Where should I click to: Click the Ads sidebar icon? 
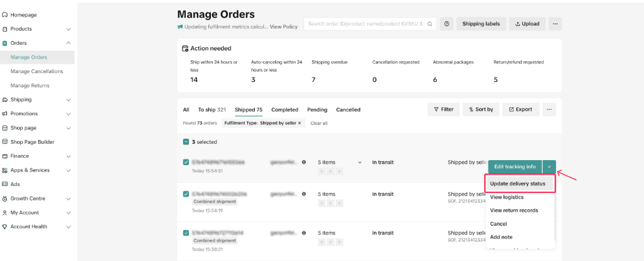5,184
